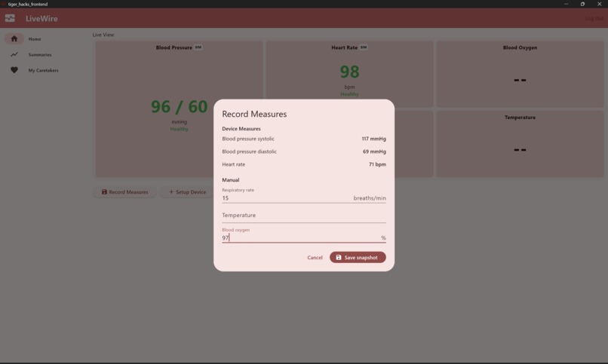Click the '98' heart rate reading
This screenshot has width=608, height=364.
[x=349, y=72]
